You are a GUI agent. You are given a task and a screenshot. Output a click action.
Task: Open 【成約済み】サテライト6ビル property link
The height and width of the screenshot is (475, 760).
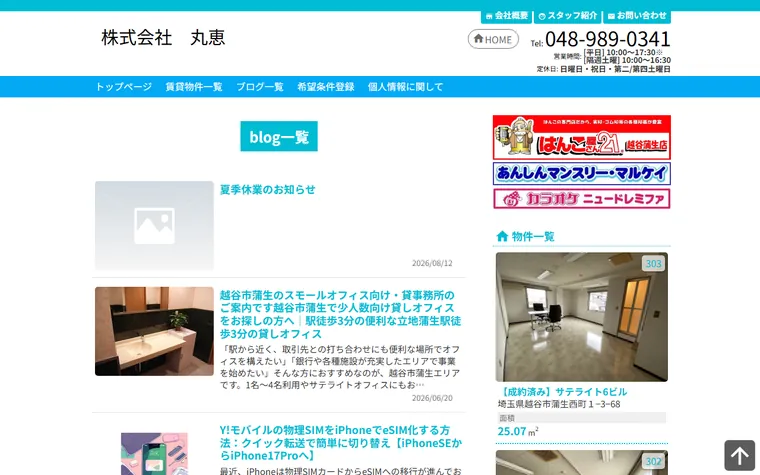point(563,392)
